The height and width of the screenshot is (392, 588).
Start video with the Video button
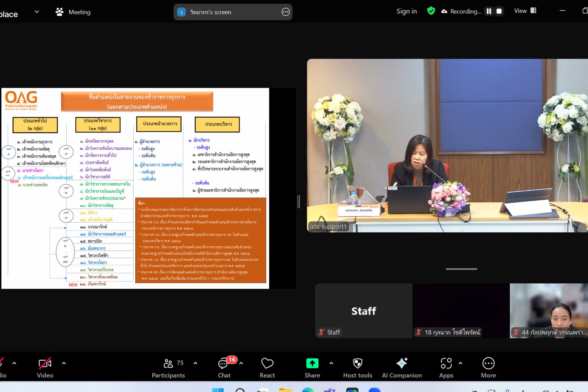point(45,368)
